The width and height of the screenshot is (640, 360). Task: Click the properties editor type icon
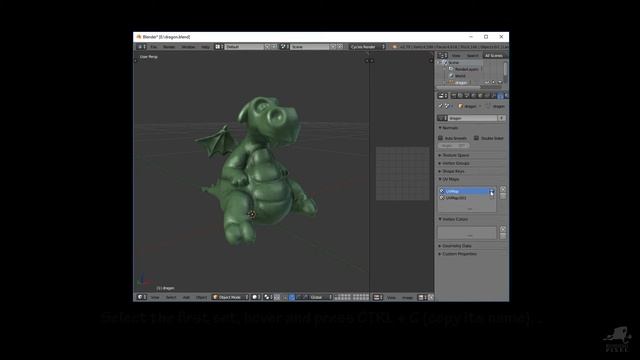click(442, 96)
